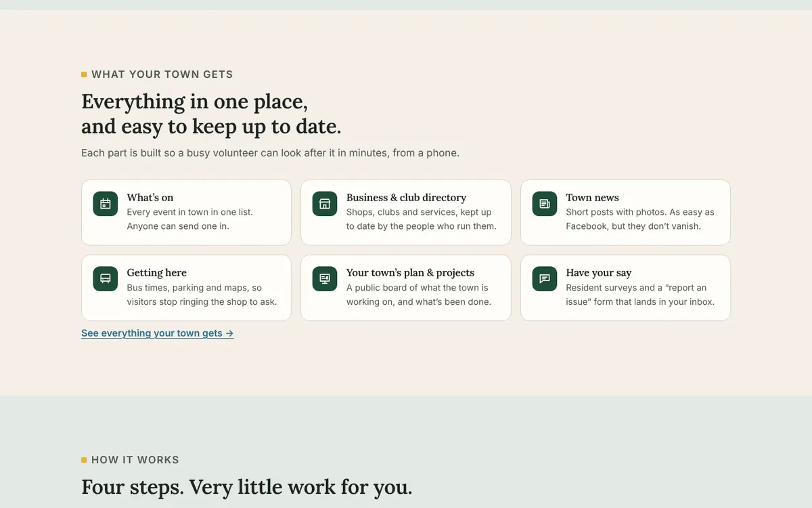Image resolution: width=812 pixels, height=508 pixels.
Task: Click 'Bus times, parking and maps' description
Action: click(x=202, y=295)
